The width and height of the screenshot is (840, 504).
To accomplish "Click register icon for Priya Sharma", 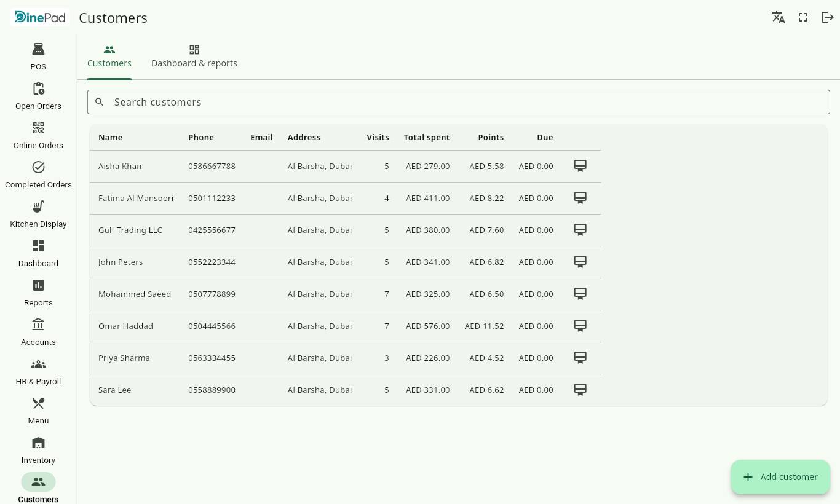I will coord(580,358).
